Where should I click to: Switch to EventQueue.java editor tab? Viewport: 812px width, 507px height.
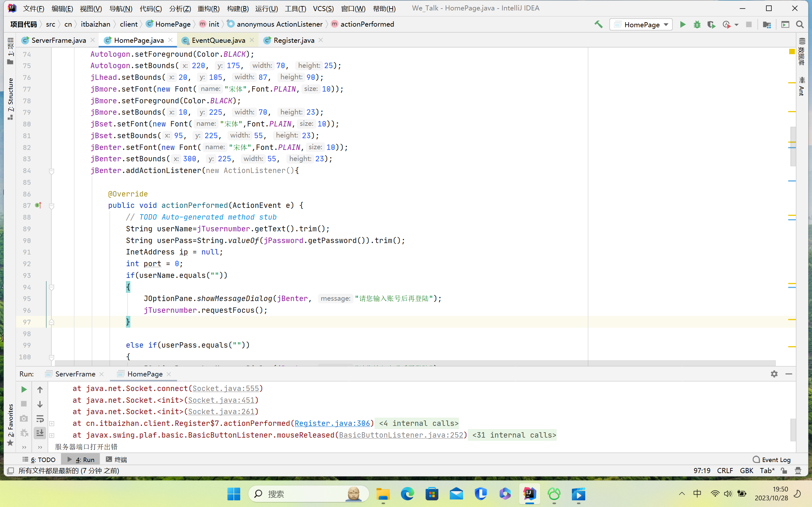(218, 40)
